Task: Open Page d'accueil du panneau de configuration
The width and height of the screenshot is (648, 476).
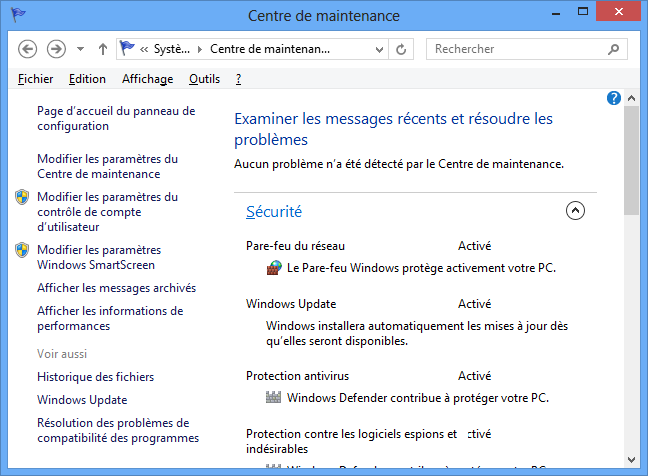Action: coord(116,118)
